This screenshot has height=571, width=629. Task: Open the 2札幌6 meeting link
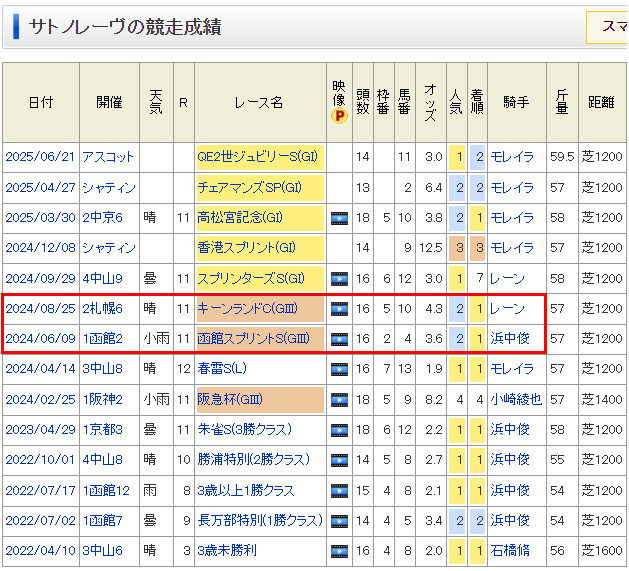[102, 308]
